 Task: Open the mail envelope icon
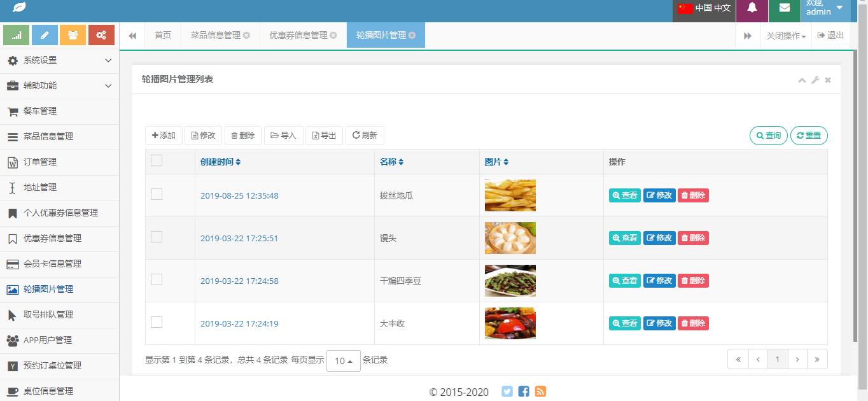785,8
